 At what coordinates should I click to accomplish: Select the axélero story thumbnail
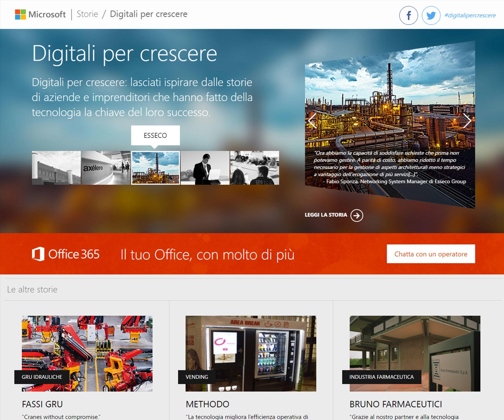click(106, 168)
